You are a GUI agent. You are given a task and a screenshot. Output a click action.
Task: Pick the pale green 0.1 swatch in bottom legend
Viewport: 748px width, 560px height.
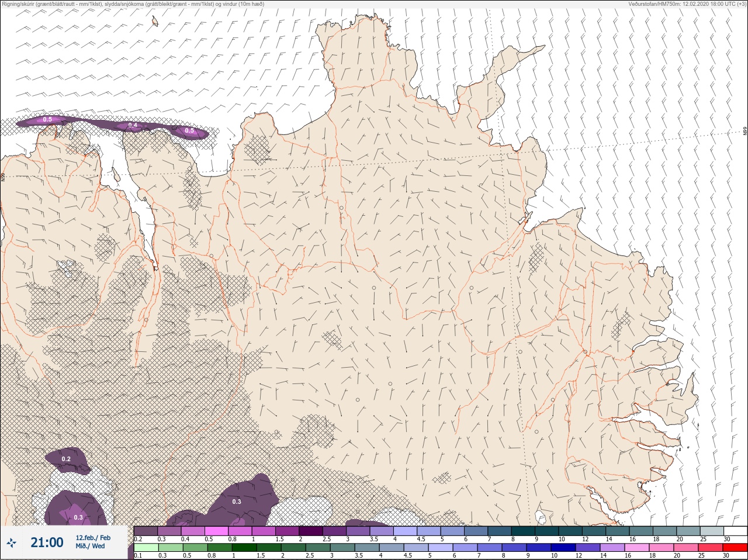tap(146, 548)
